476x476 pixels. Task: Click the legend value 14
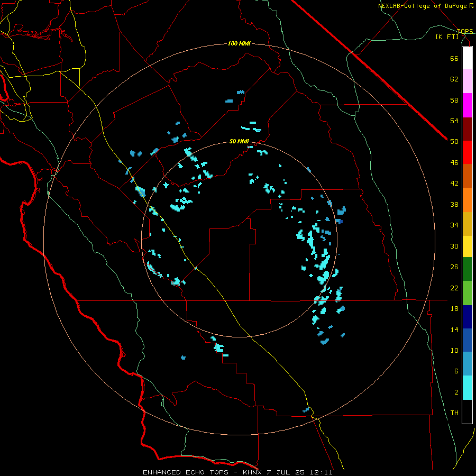click(454, 329)
